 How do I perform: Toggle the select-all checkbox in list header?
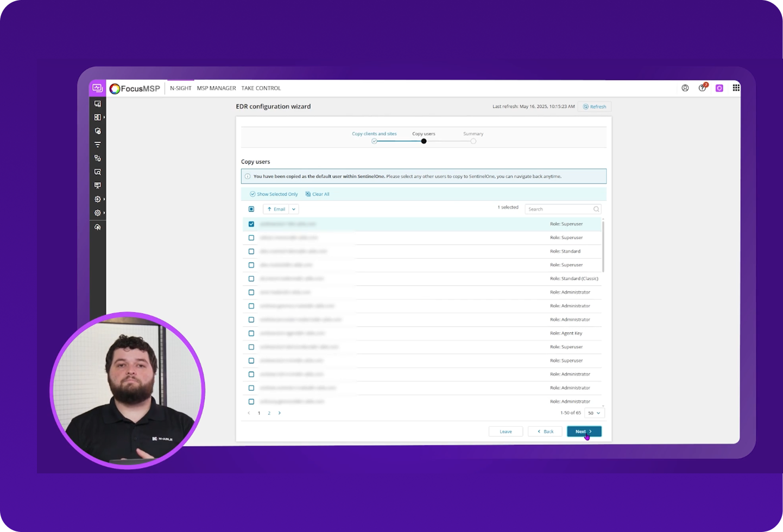click(251, 209)
